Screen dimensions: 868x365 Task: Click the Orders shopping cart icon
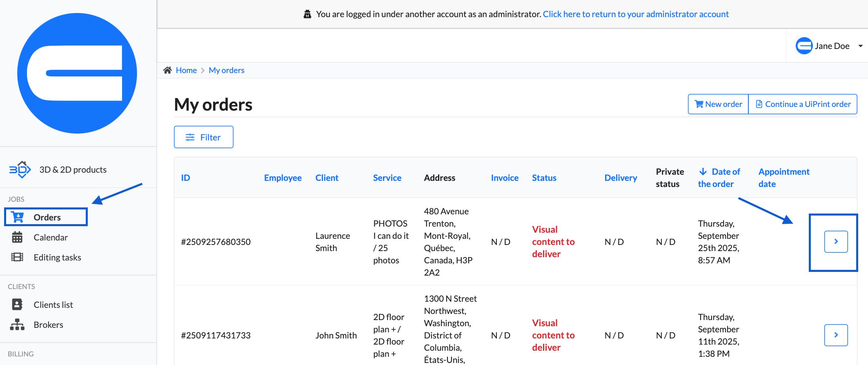coord(18,217)
